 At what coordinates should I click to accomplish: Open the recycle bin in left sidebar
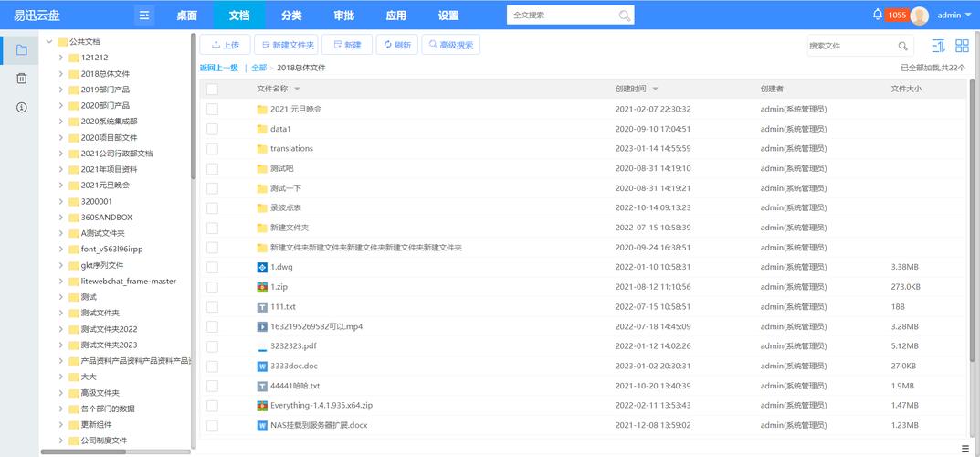(x=21, y=79)
